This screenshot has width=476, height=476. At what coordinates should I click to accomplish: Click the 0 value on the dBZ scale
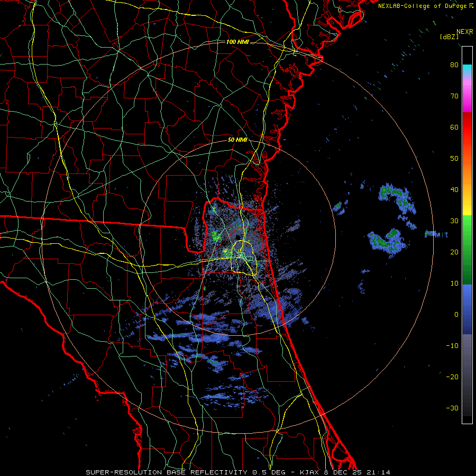click(x=456, y=315)
